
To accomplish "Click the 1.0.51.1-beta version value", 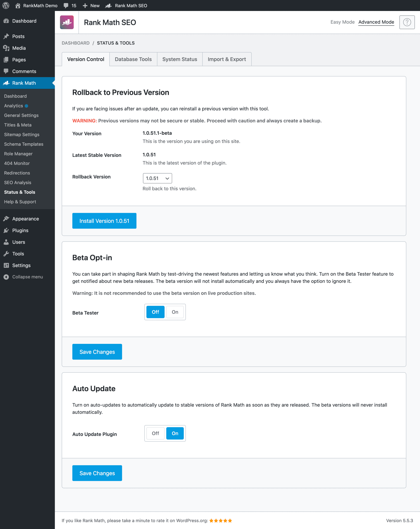I will click(x=157, y=133).
